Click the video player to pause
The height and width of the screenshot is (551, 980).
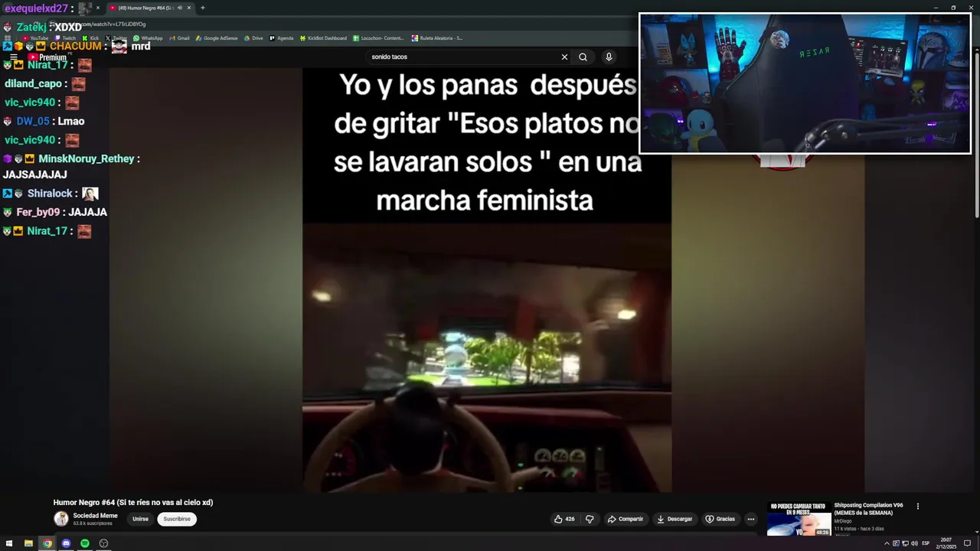[x=487, y=279]
